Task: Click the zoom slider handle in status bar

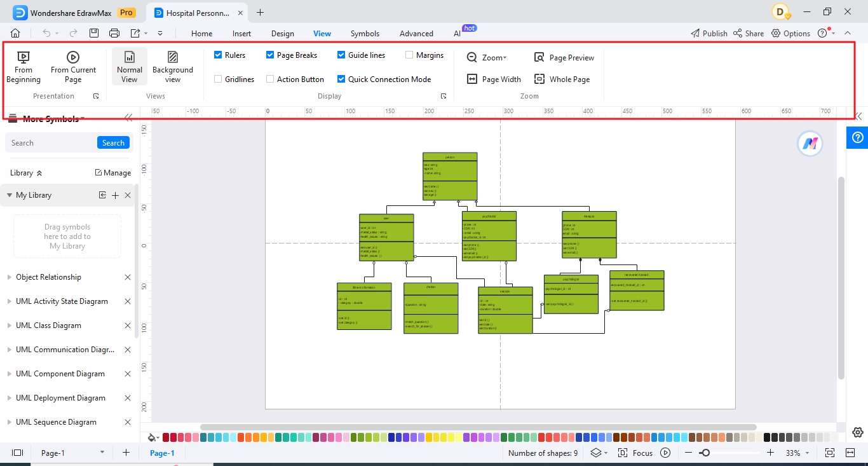Action: point(704,453)
